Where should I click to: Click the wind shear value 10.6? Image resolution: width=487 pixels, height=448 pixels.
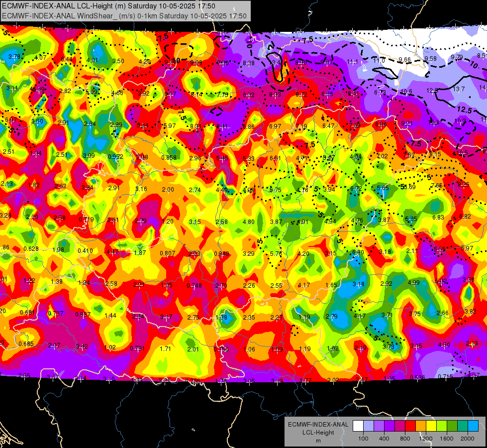406,92
